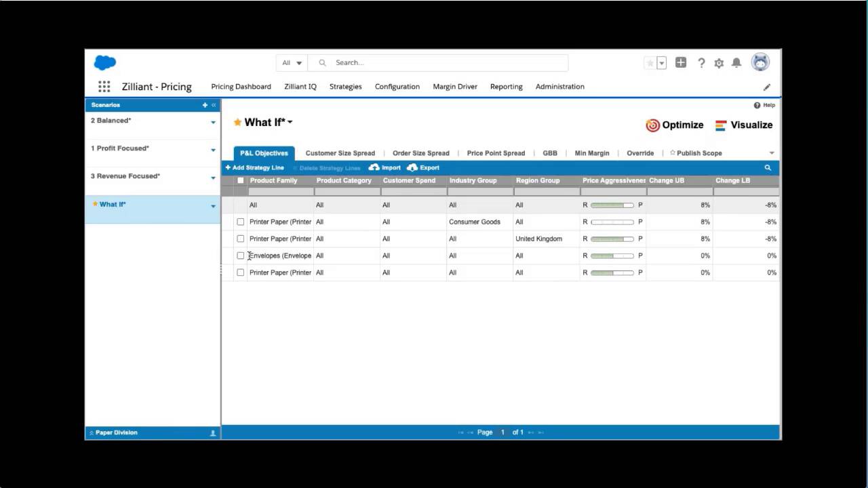Switch to the Order Size Spread tab
Image resolution: width=868 pixels, height=488 pixels.
421,153
